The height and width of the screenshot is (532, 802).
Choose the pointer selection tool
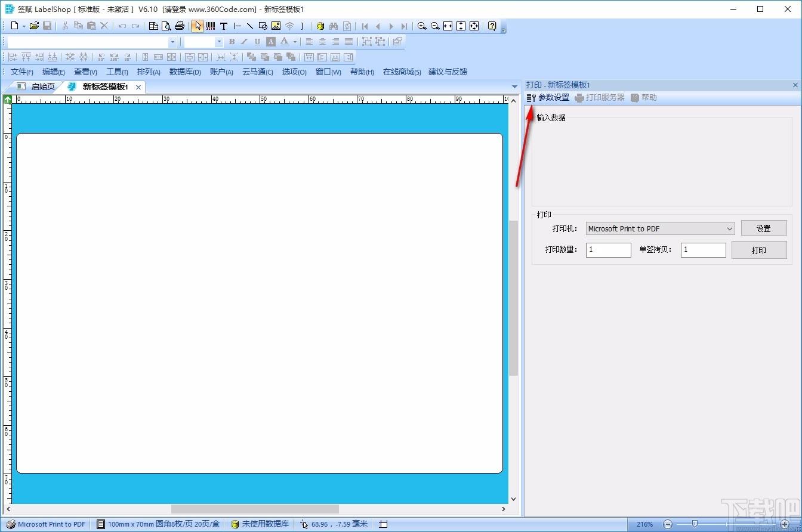tap(198, 26)
